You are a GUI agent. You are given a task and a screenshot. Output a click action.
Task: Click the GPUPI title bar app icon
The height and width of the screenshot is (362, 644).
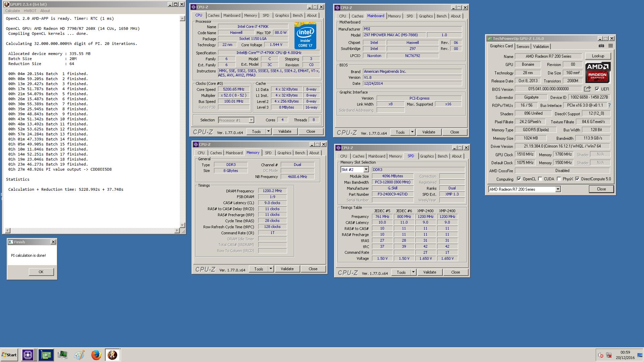pyautogui.click(x=7, y=4)
